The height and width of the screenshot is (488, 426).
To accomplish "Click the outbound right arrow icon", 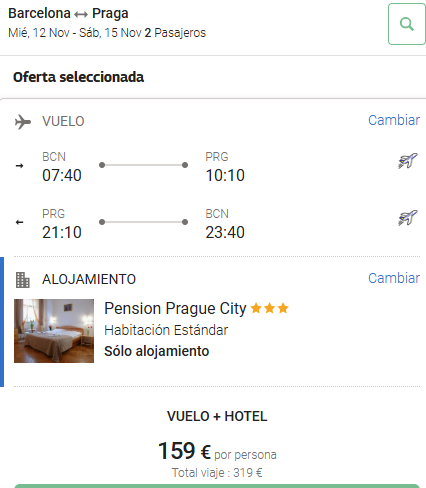I will coord(20,166).
